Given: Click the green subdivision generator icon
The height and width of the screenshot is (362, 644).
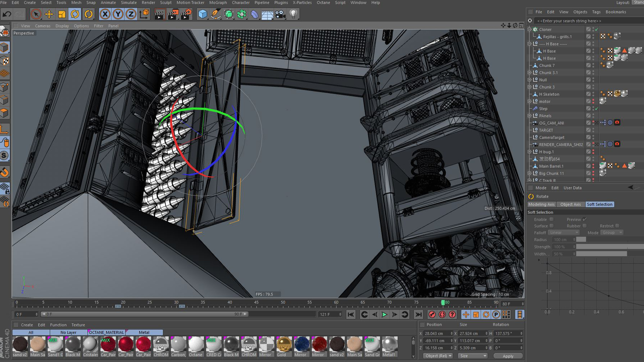Looking at the screenshot, I should pos(229,14).
